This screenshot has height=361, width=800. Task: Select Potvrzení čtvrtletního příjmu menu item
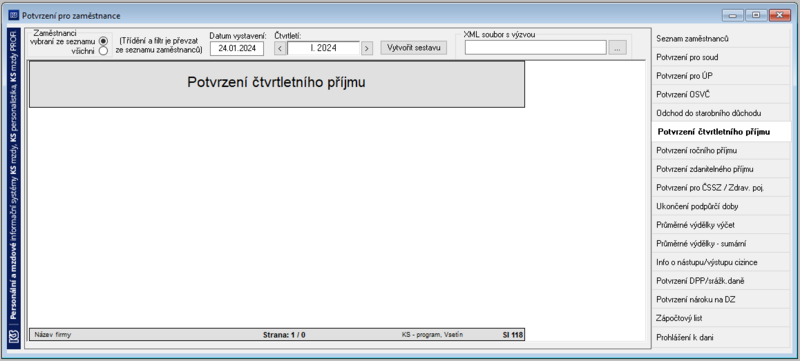point(720,132)
